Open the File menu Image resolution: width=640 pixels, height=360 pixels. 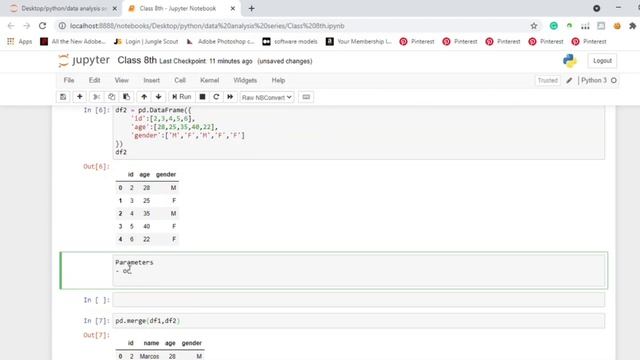coord(69,80)
